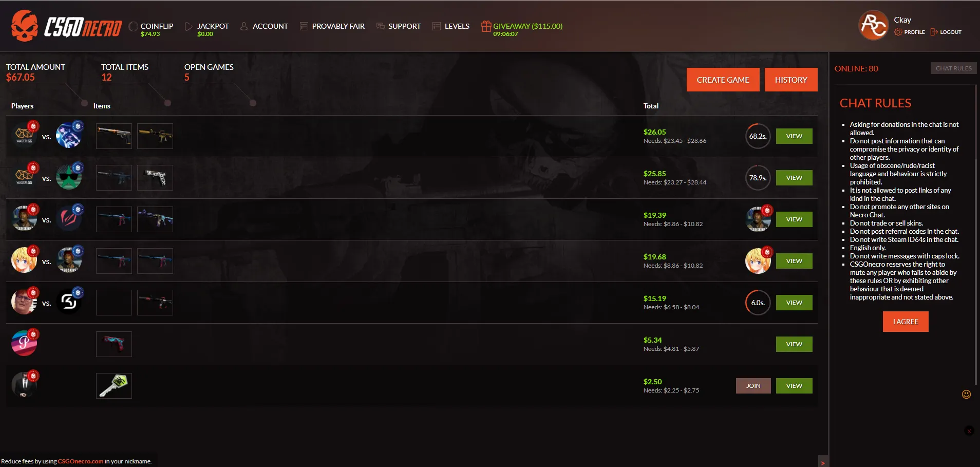980x467 pixels.
Task: Click the Levels list icon
Action: coord(437,26)
